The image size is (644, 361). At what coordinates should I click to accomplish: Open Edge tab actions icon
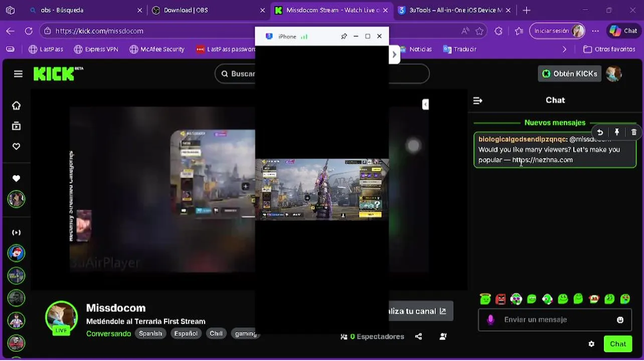point(11,10)
